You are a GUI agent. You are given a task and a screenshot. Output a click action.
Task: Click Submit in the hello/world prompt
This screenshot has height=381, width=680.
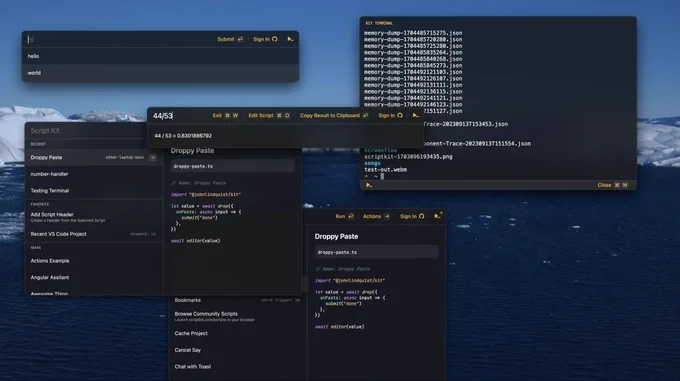230,39
